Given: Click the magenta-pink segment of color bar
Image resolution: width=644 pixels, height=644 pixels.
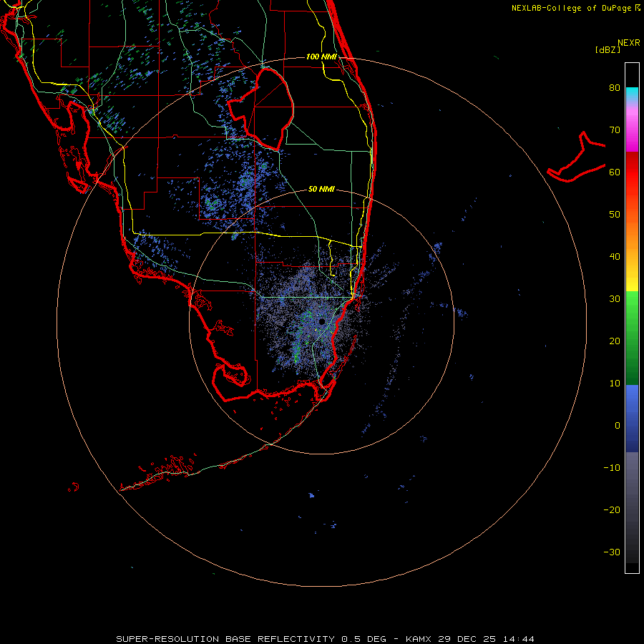Looking at the screenshot, I should 632,132.
